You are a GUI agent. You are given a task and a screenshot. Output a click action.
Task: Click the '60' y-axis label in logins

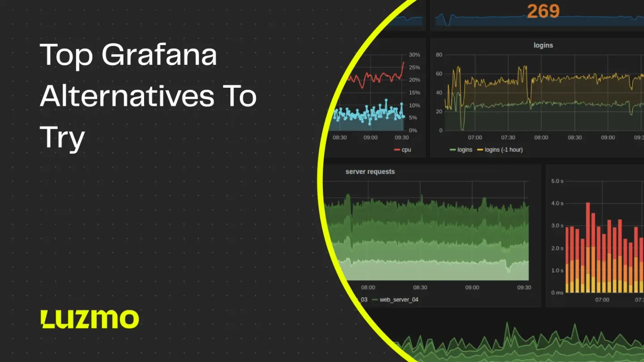coord(439,73)
